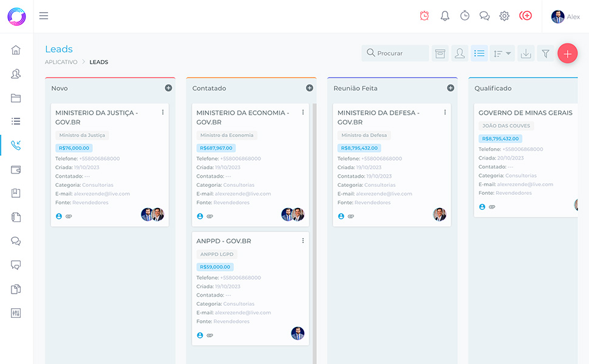Image resolution: width=589 pixels, height=364 pixels.
Task: Click the JOÃO DAS COUVES tag
Action: 506,126
